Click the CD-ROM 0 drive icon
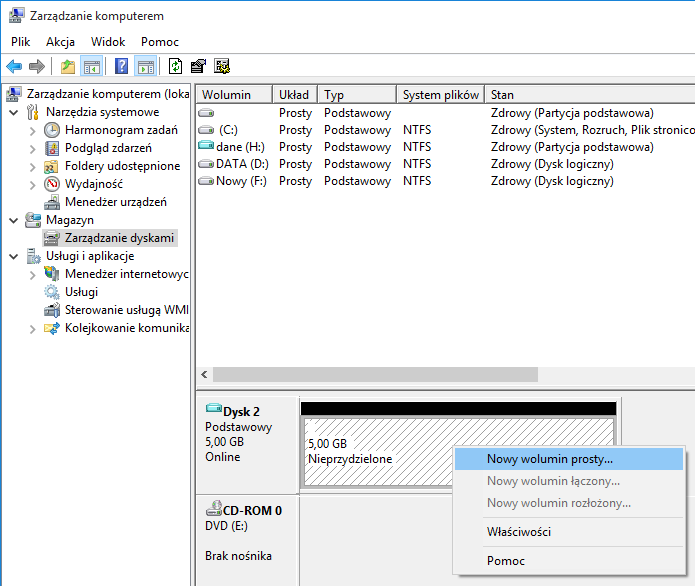 (214, 508)
